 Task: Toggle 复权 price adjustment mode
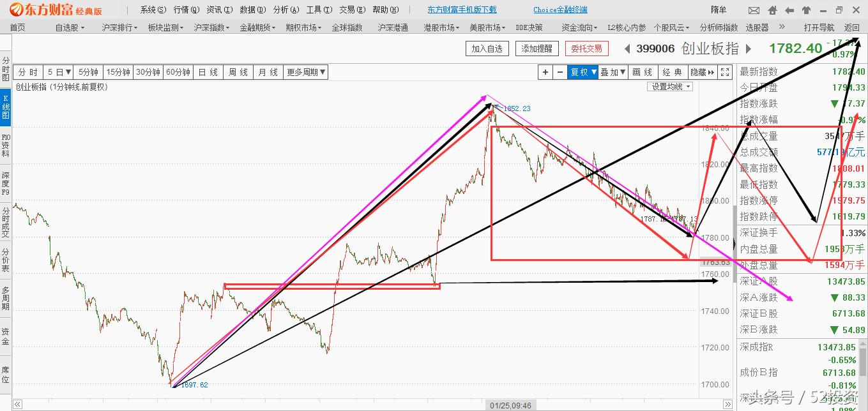tap(582, 72)
